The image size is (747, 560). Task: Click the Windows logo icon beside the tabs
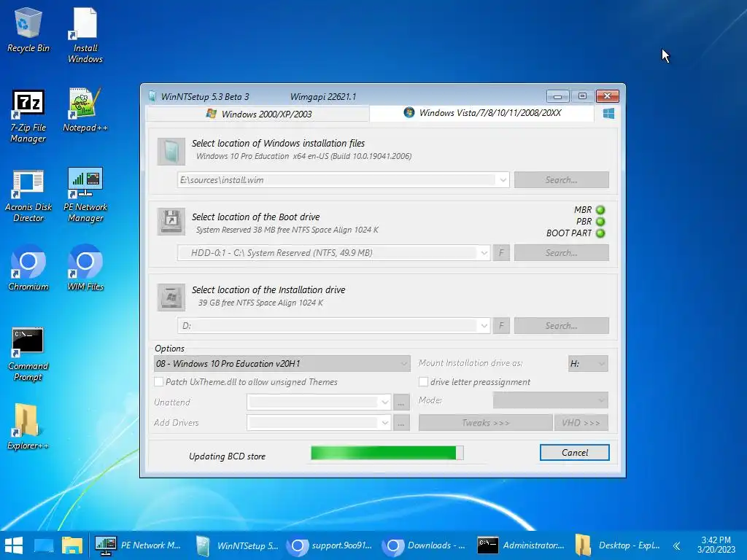[x=608, y=113]
